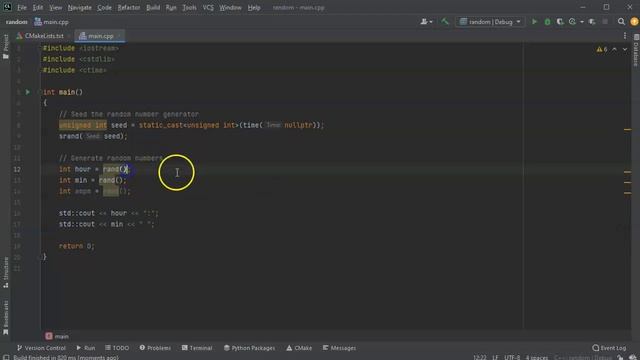Open the Code menu
This screenshot has height=360, width=640.
click(104, 7)
